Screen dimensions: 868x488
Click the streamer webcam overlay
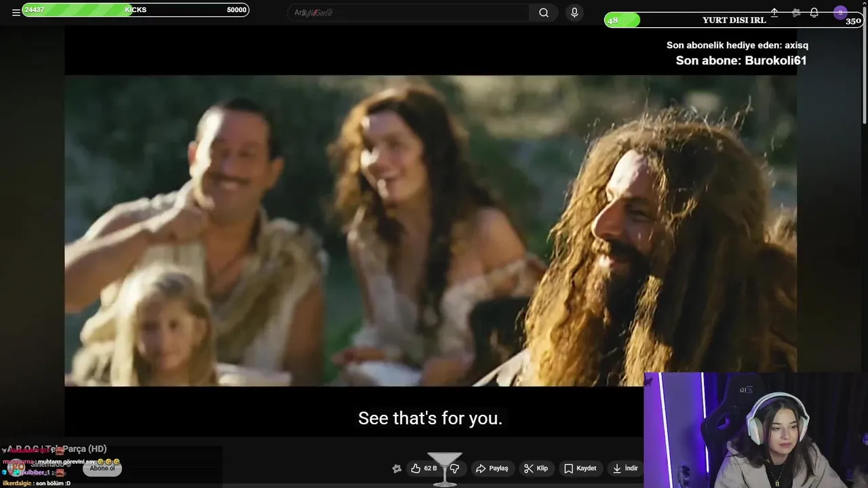tap(755, 430)
